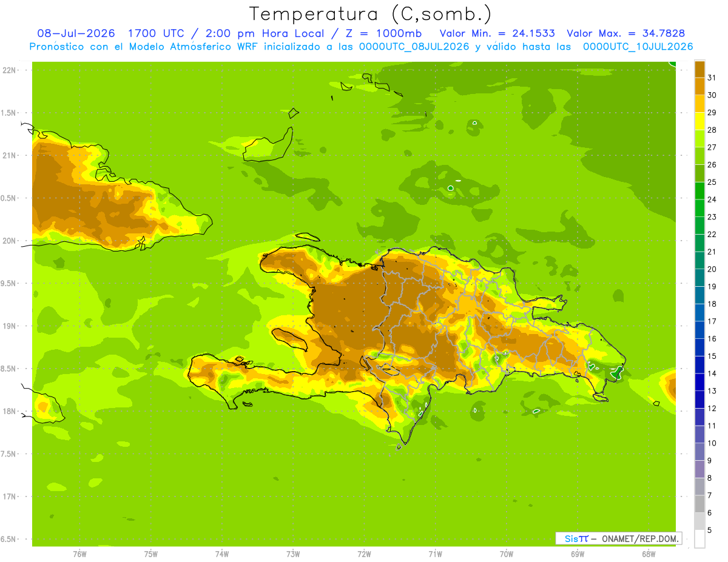Click the legend value label 31
The width and height of the screenshot is (728, 562).
(x=712, y=78)
